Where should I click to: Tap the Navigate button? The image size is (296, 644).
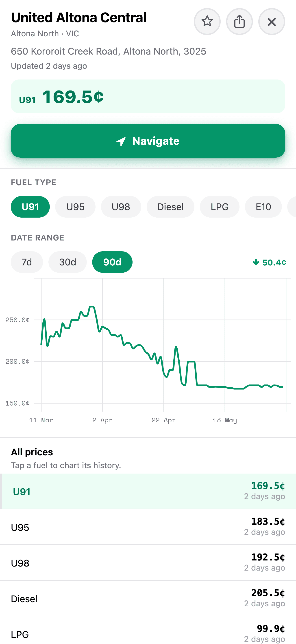[148, 141]
